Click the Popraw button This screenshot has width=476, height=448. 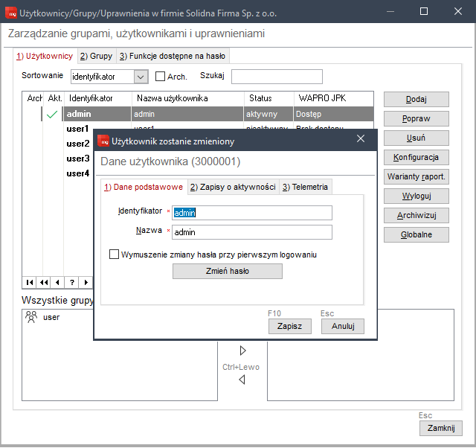point(416,118)
